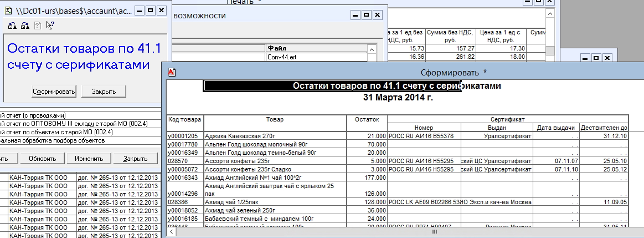Select the report по объектам с тарой МО
The image size is (644, 238).
pyautogui.click(x=66, y=132)
